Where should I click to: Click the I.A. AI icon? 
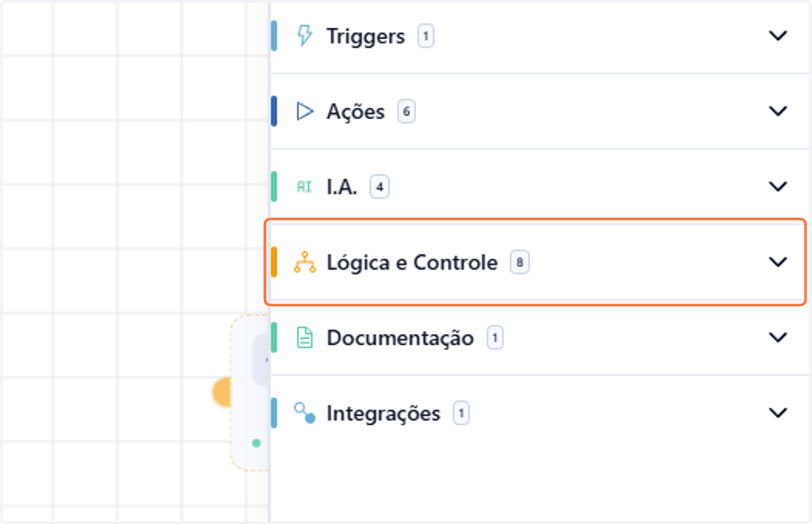pyautogui.click(x=304, y=187)
